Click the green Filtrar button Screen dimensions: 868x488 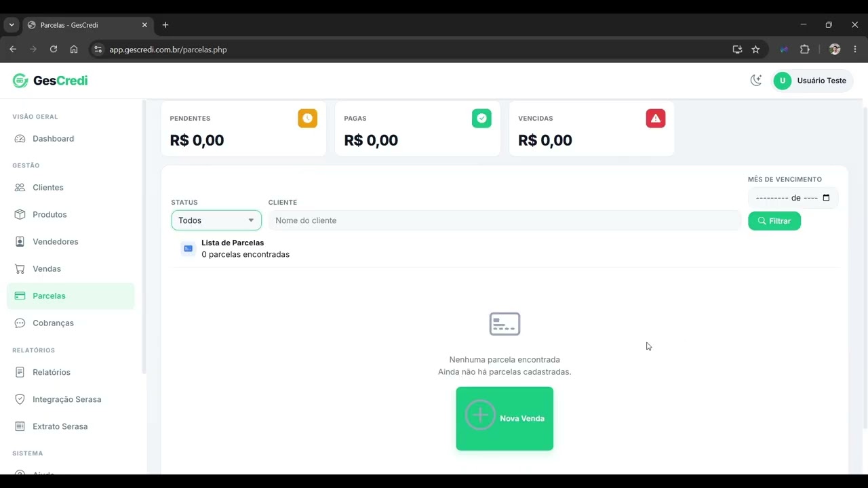click(774, 221)
